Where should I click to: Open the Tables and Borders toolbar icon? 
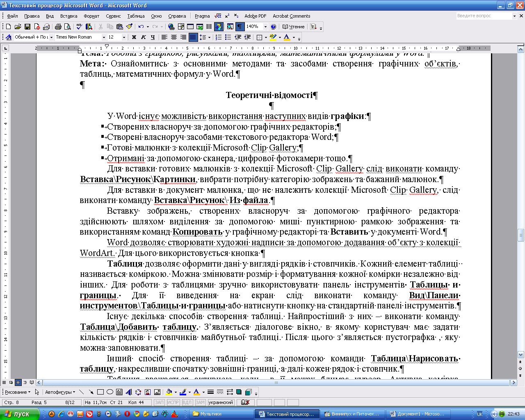[x=181, y=27]
